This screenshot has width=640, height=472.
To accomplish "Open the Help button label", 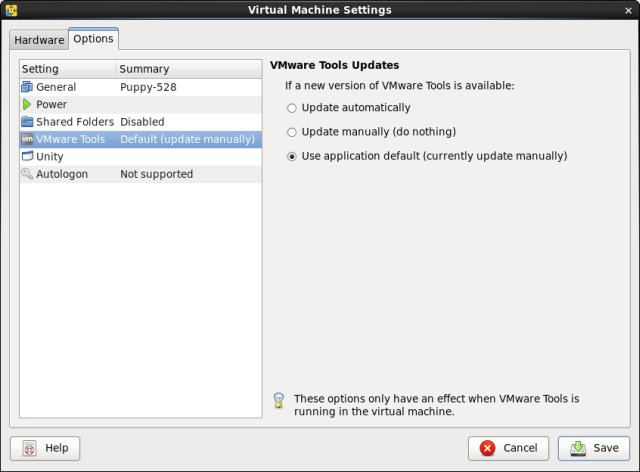I will point(57,448).
